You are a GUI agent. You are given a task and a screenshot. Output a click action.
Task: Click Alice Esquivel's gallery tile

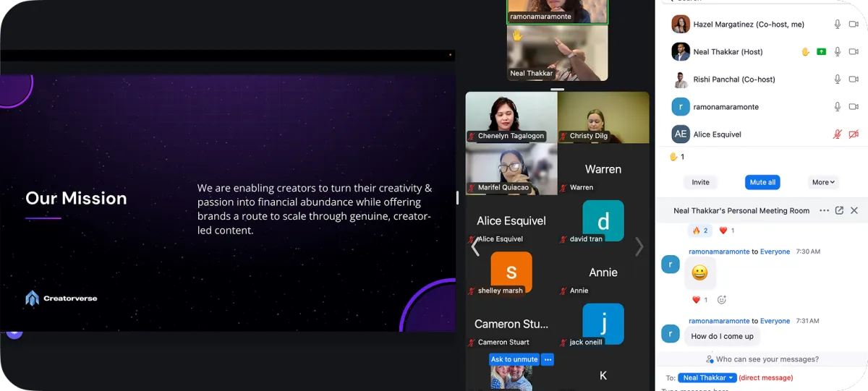[x=511, y=220]
